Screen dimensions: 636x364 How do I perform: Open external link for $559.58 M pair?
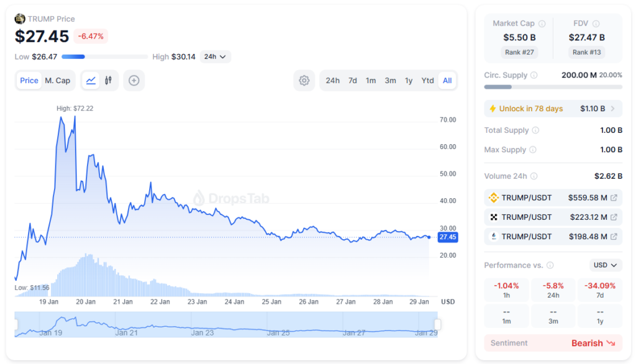point(614,198)
